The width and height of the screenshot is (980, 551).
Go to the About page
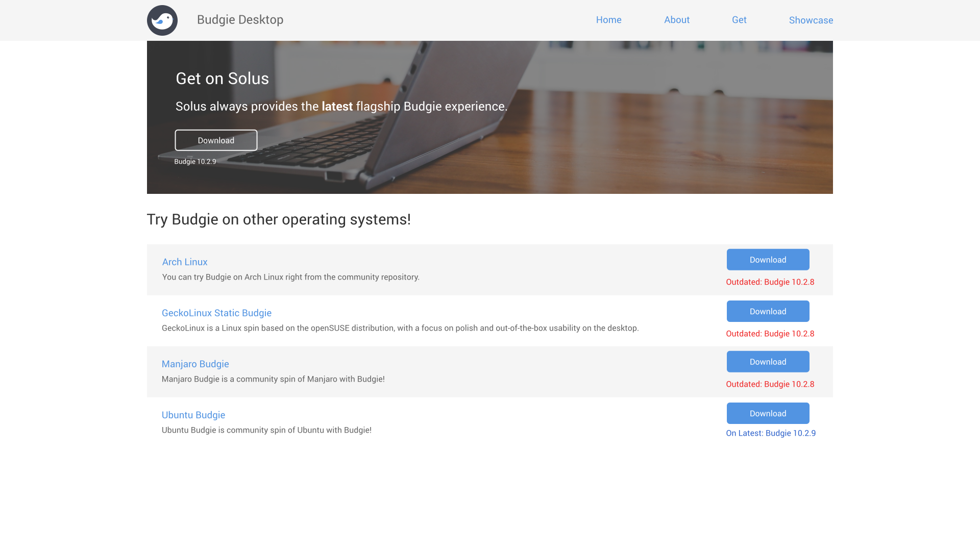click(x=677, y=20)
